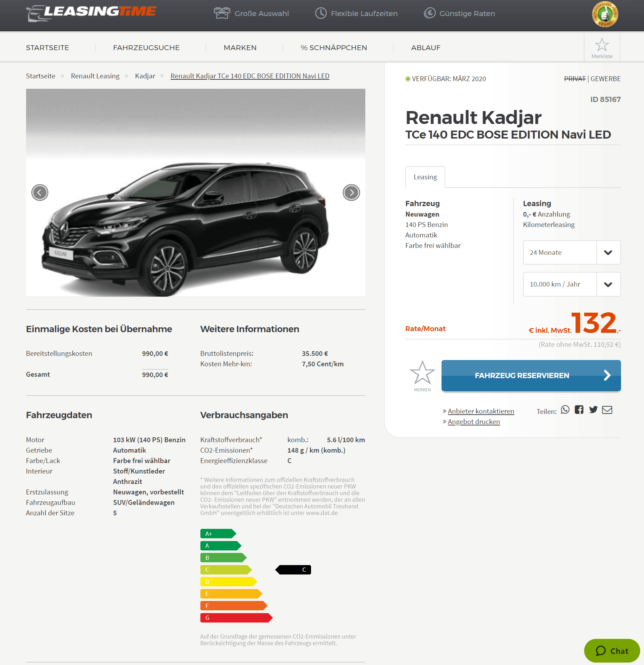
Task: Go to Startseite breadcrumb
Action: click(x=41, y=76)
